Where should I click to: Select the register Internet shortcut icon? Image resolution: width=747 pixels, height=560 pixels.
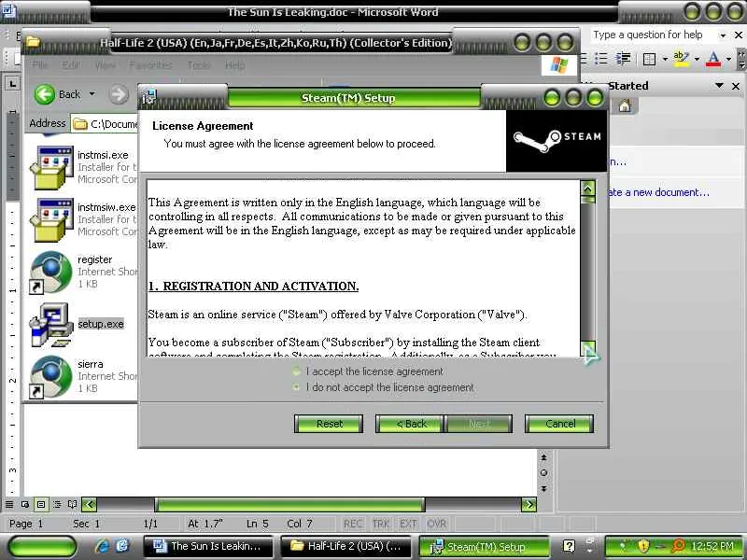pyautogui.click(x=51, y=272)
